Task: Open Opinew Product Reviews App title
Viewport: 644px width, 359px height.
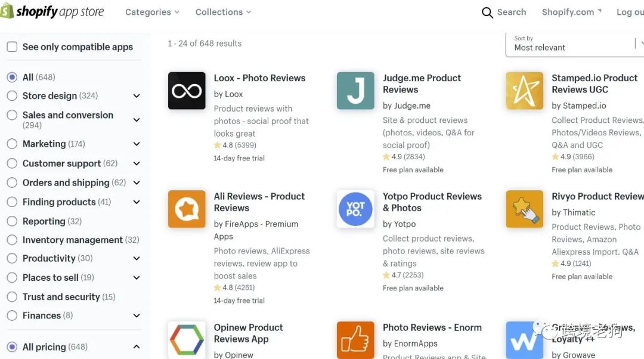Action: coord(248,333)
